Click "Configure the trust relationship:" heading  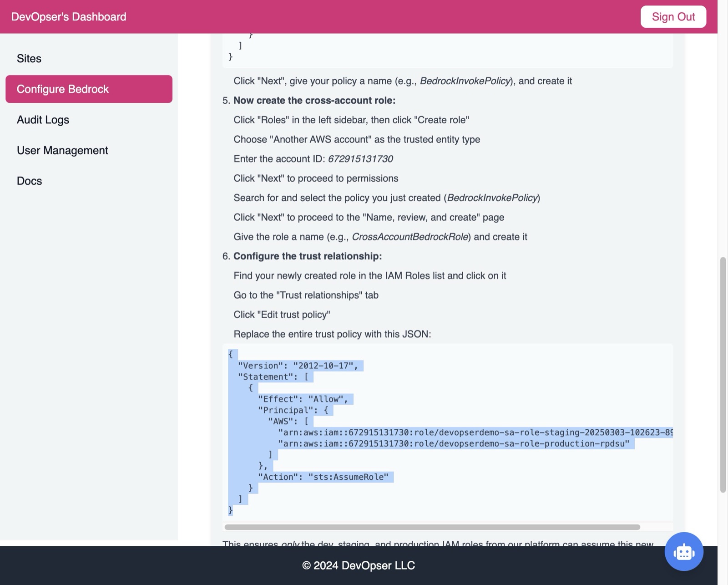pyautogui.click(x=308, y=256)
